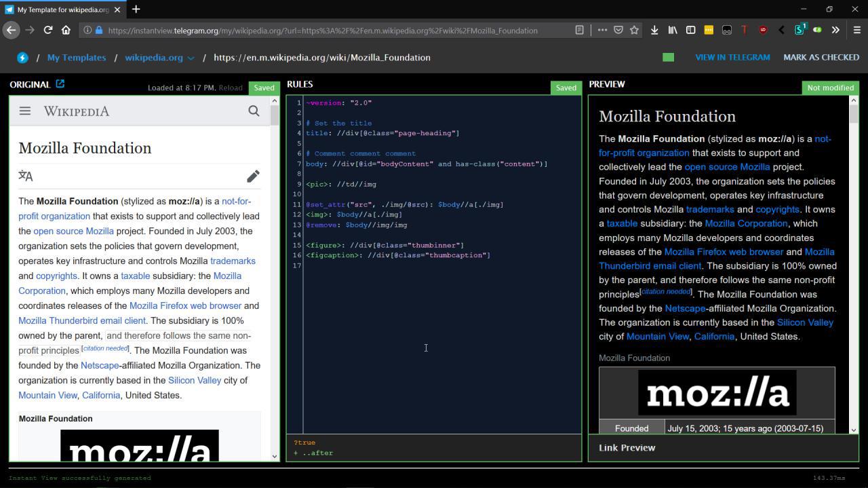Click the Wikipedia search magnifier icon

pos(254,111)
